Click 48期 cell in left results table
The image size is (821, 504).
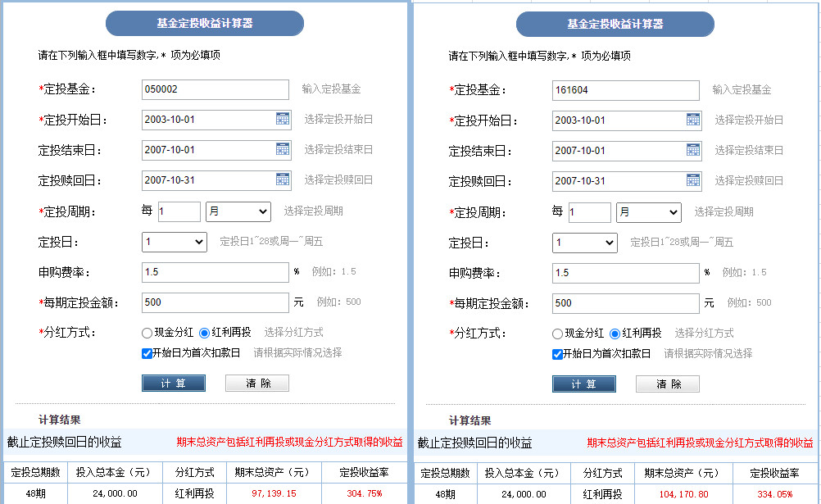pos(35,493)
